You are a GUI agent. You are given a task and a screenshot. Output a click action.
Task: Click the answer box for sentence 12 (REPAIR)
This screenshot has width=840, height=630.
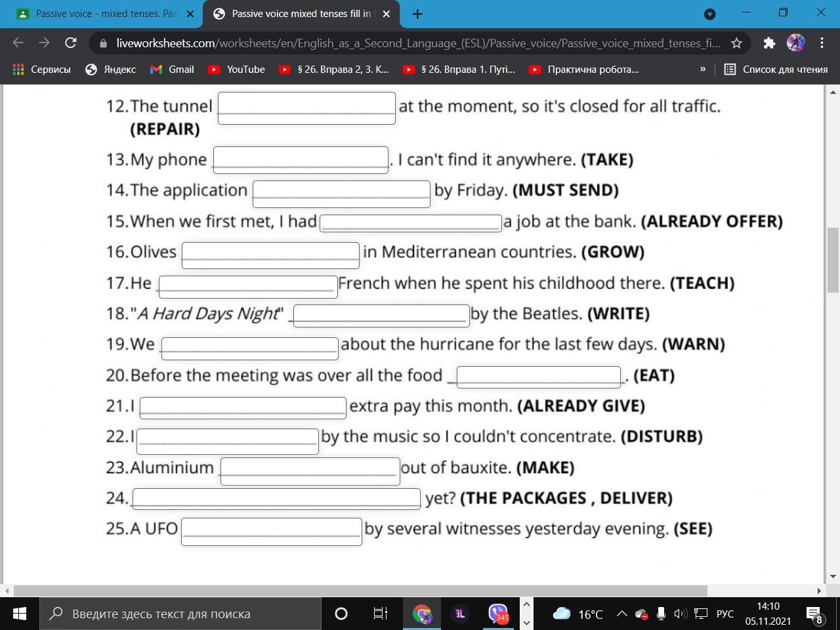[306, 108]
